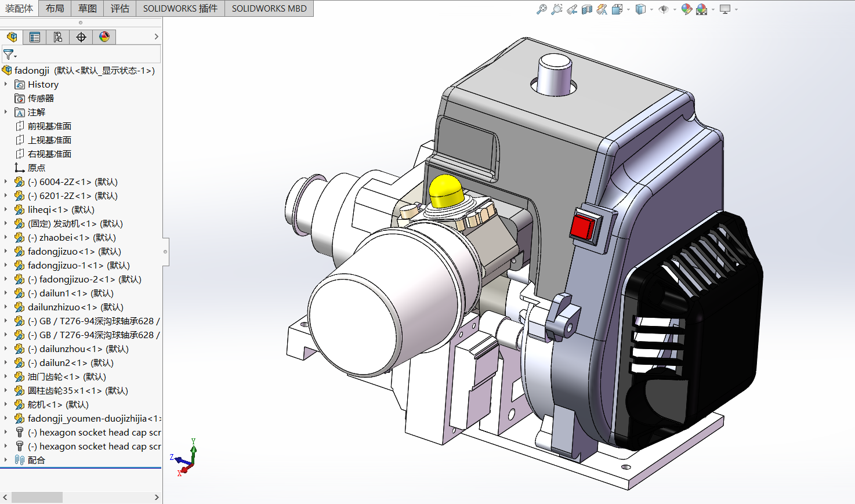Select the Zoom to Area tool

(556, 9)
